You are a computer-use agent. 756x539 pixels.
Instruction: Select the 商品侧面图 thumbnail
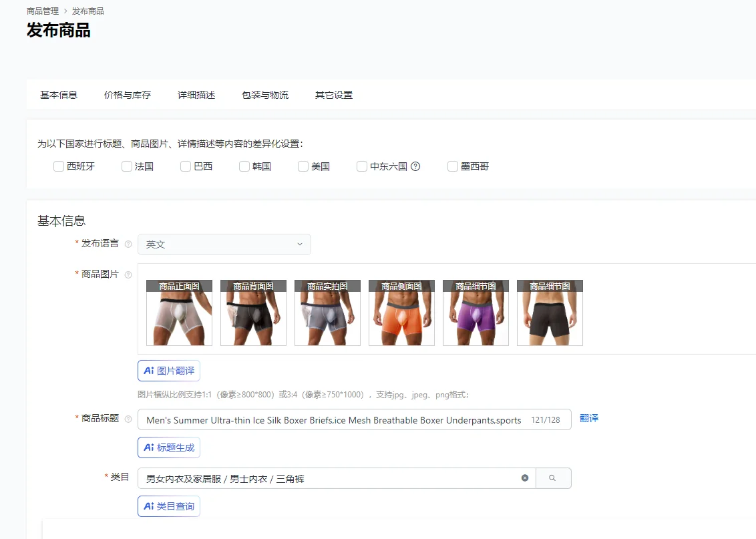[401, 313]
